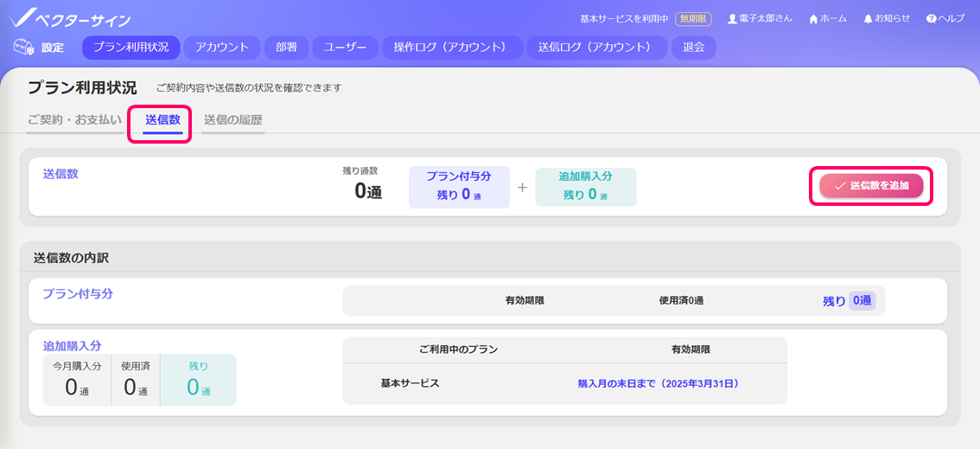Click the ご利用中のプラン column header
Viewport: 980px width, 449px height.
(x=459, y=350)
